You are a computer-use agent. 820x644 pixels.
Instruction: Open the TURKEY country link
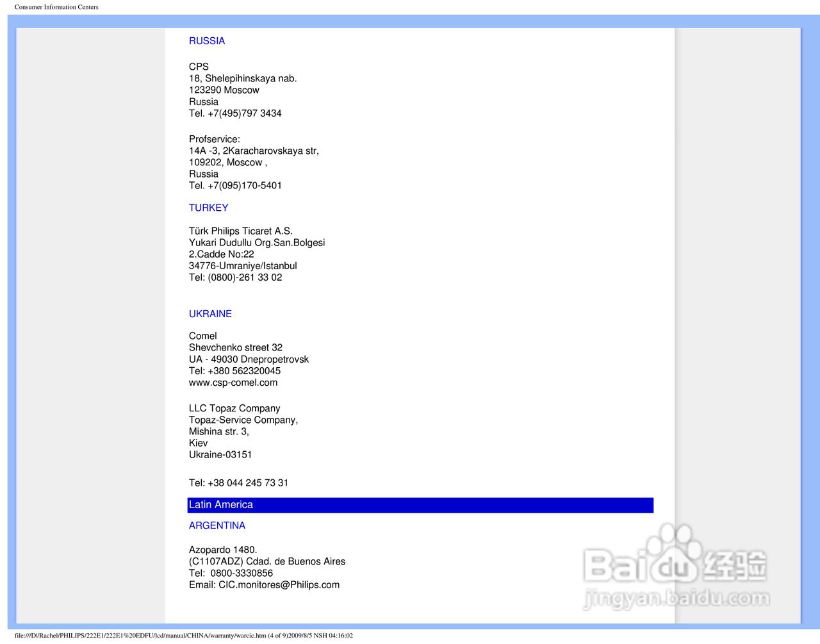208,208
